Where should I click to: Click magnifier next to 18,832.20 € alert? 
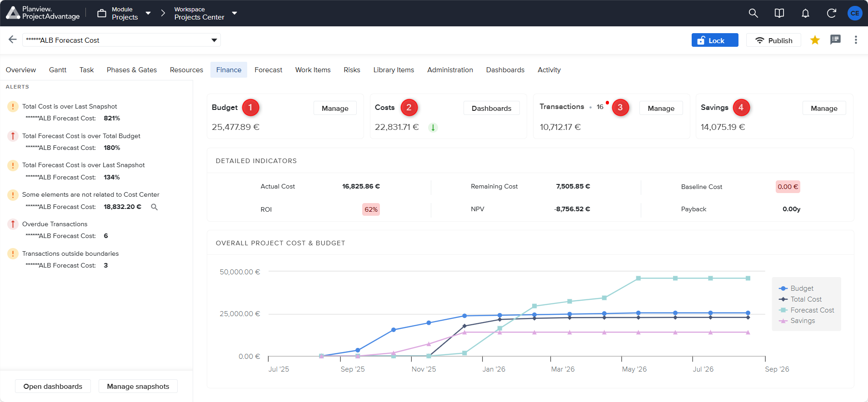click(x=155, y=207)
